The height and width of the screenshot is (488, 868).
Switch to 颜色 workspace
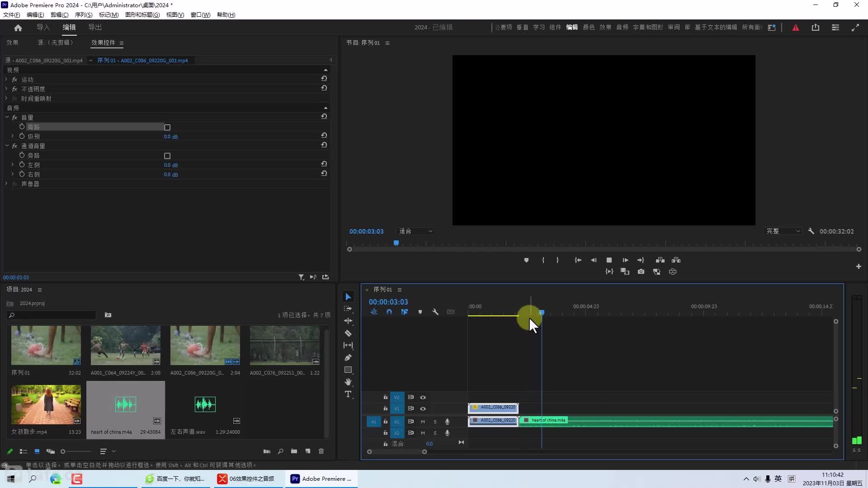click(589, 27)
